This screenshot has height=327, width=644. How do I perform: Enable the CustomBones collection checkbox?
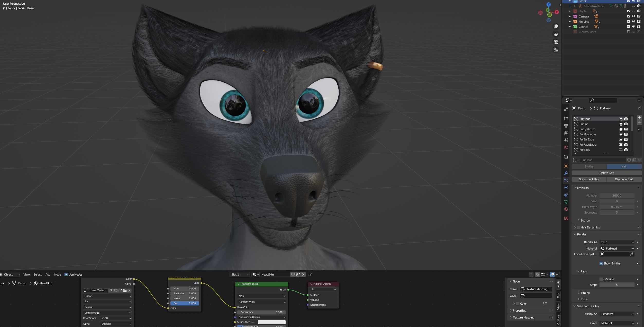click(629, 32)
